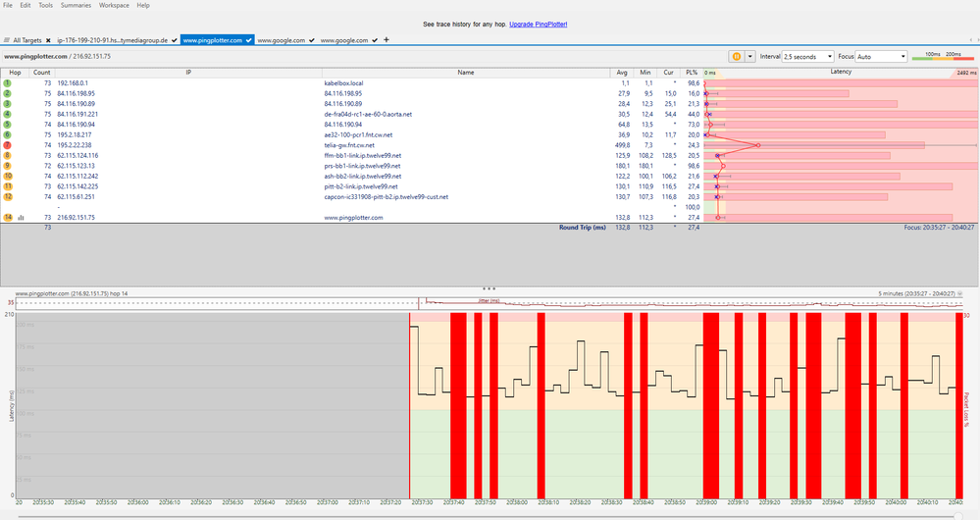Add a new target with the plus icon
The image size is (980, 520).
(x=387, y=40)
